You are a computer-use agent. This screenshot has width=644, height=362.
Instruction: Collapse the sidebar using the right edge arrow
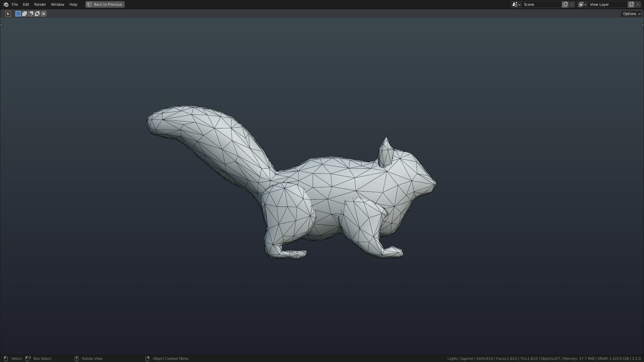[x=642, y=25]
